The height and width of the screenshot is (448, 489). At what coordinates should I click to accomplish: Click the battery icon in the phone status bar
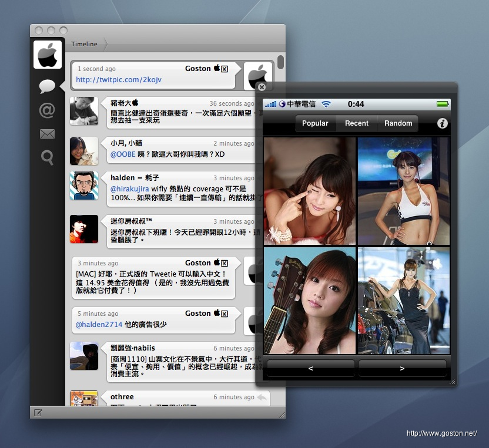pyautogui.click(x=443, y=104)
